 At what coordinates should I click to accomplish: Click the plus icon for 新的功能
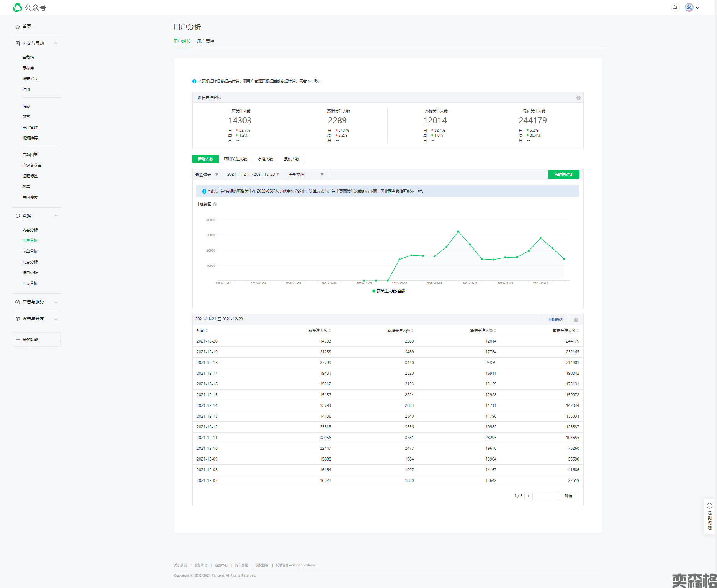coord(18,340)
